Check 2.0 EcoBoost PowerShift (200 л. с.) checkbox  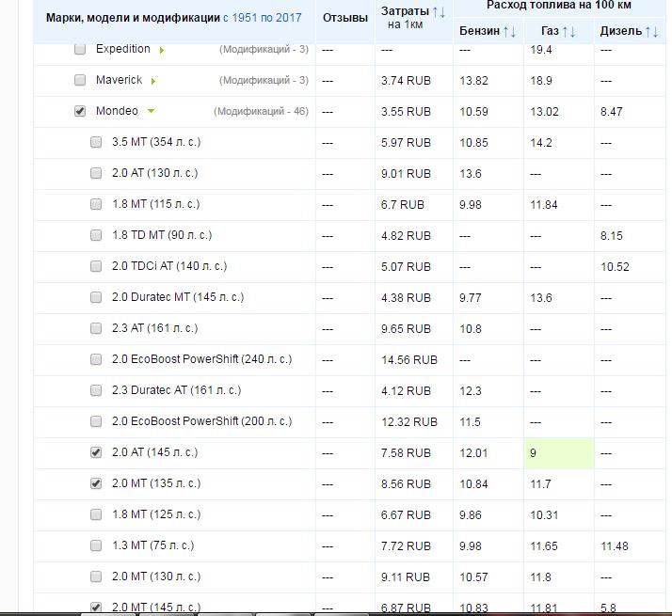(x=96, y=421)
